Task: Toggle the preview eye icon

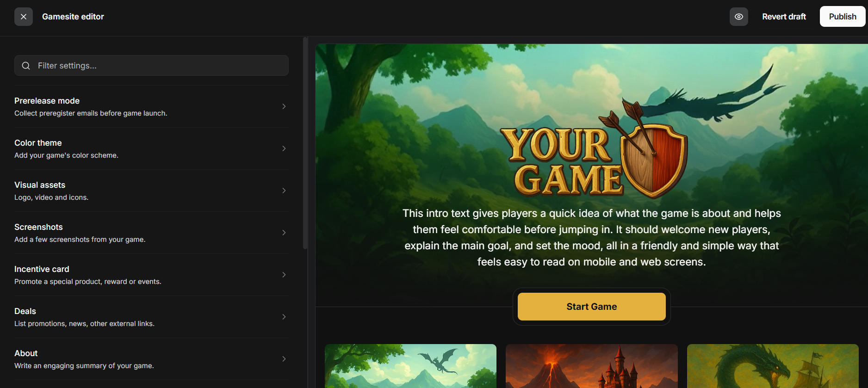Action: [x=739, y=17]
